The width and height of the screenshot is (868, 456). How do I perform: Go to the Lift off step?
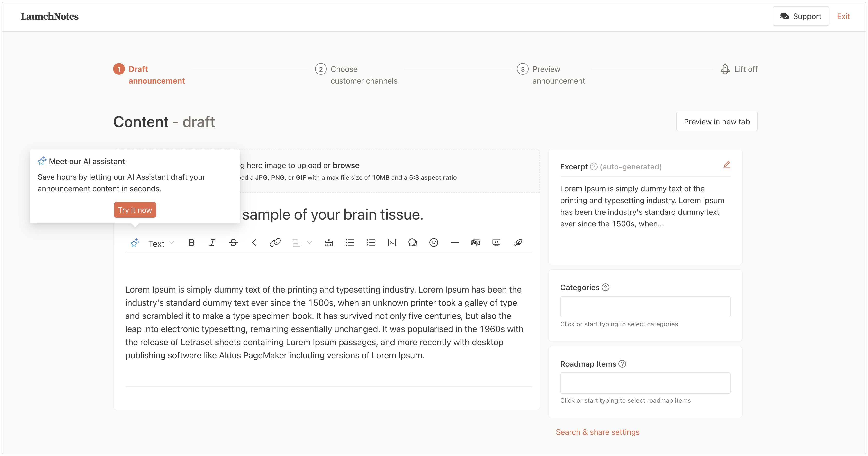pyautogui.click(x=739, y=69)
